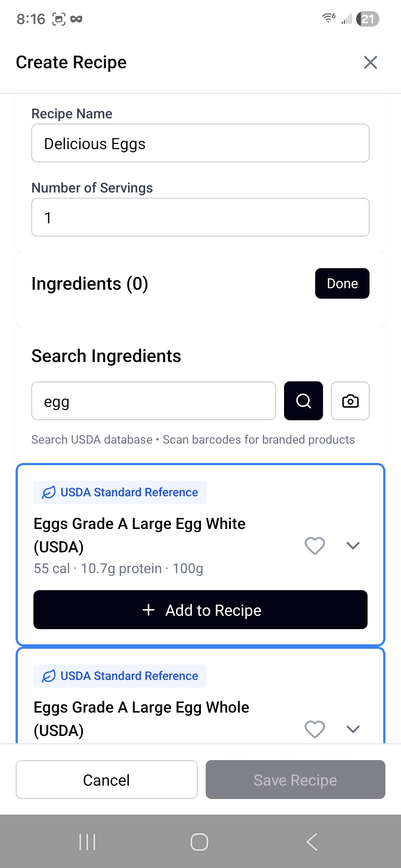
Task: Edit the Recipe Name field
Action: coord(200,143)
